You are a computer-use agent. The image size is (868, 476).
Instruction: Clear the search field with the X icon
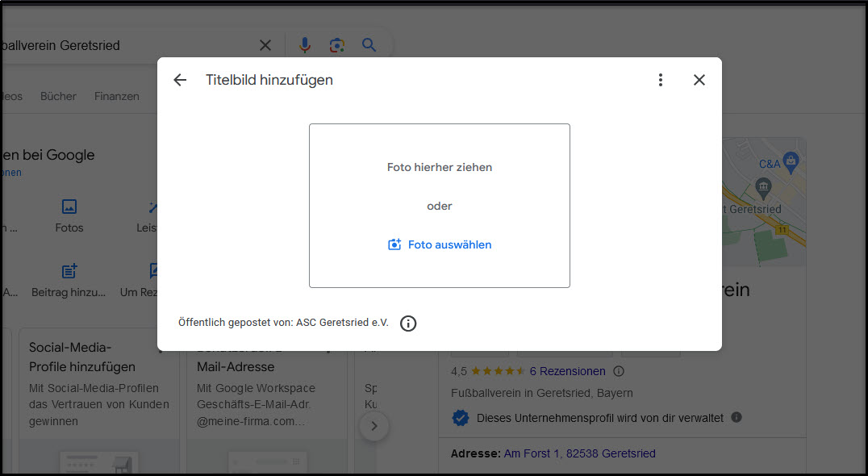pos(265,45)
